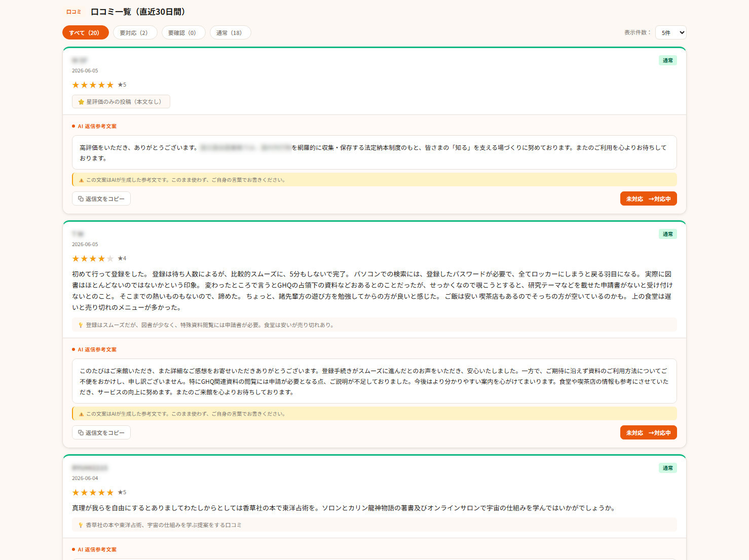Click the review text starting 初めて行って登録をした
749x560 pixels.
pyautogui.click(x=372, y=291)
